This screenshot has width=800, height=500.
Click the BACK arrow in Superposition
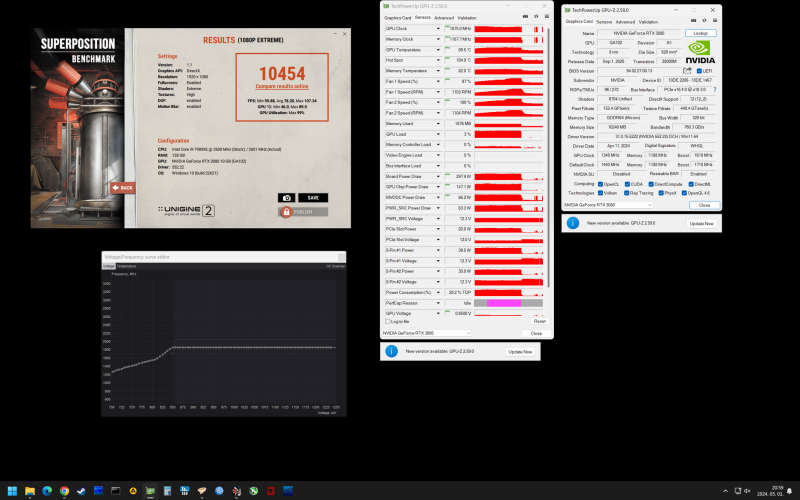(122, 188)
